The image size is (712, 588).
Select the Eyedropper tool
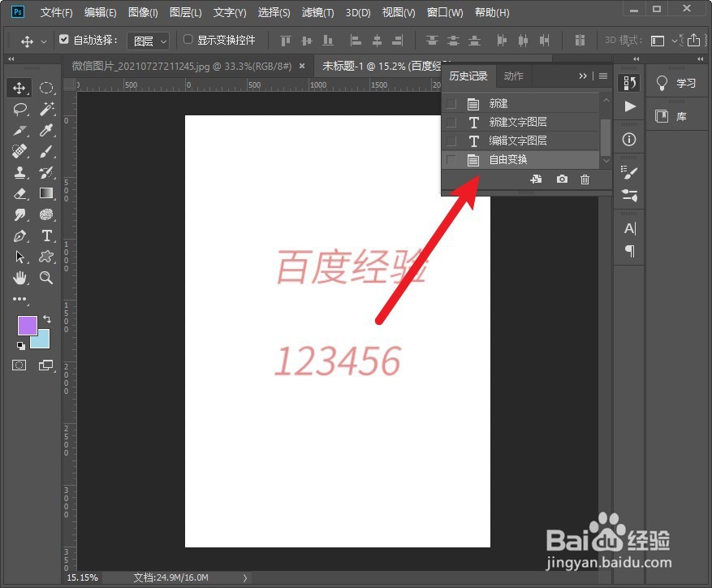46,131
